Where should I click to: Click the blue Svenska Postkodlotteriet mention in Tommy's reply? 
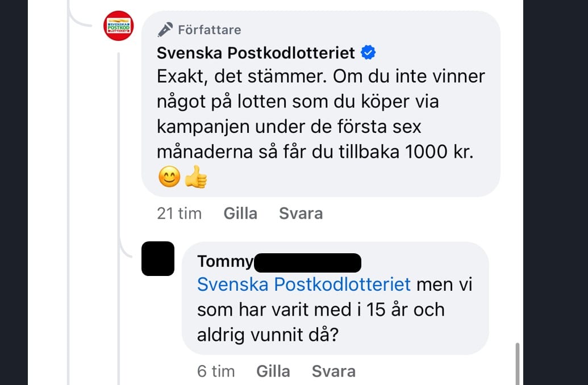point(303,284)
